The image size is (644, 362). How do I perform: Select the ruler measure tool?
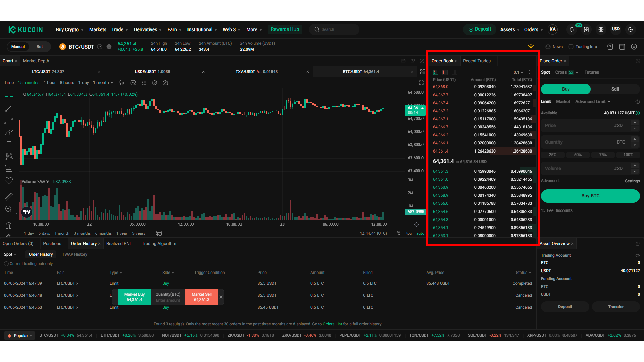coord(9,197)
